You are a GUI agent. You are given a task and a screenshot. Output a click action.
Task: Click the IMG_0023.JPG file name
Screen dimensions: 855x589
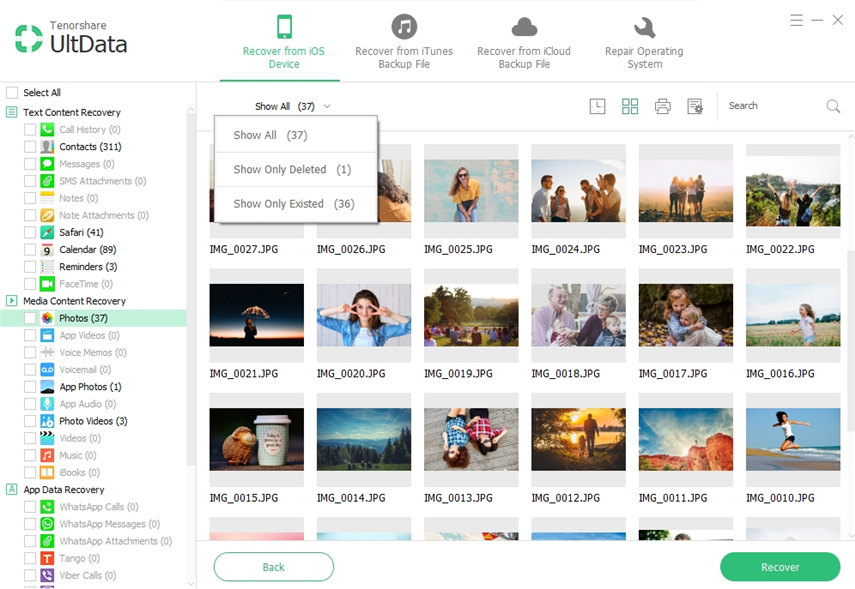(673, 249)
